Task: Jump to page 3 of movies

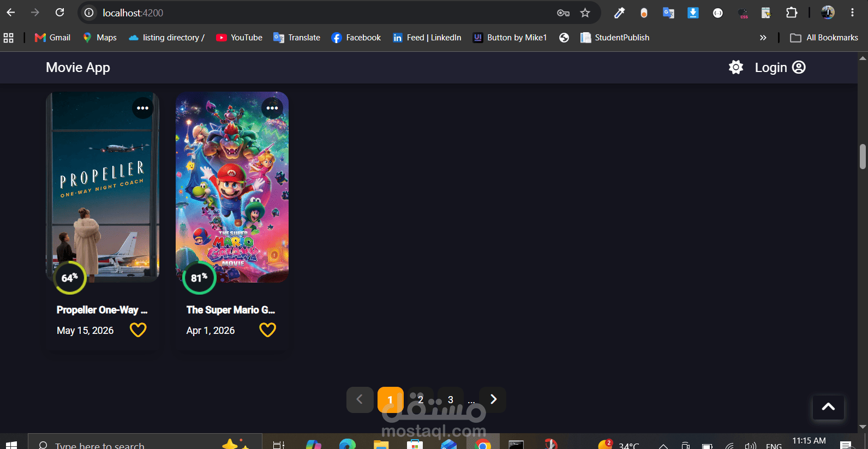Action: [x=451, y=400]
